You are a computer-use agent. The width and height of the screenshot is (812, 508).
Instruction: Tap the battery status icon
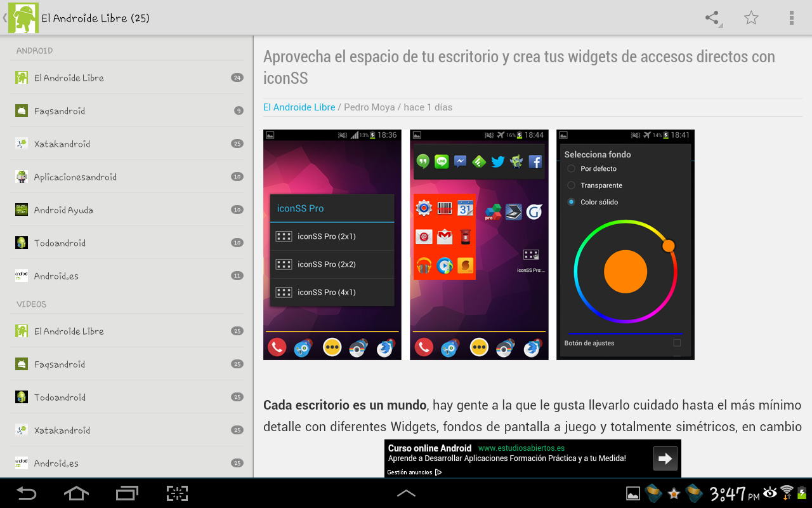(802, 492)
